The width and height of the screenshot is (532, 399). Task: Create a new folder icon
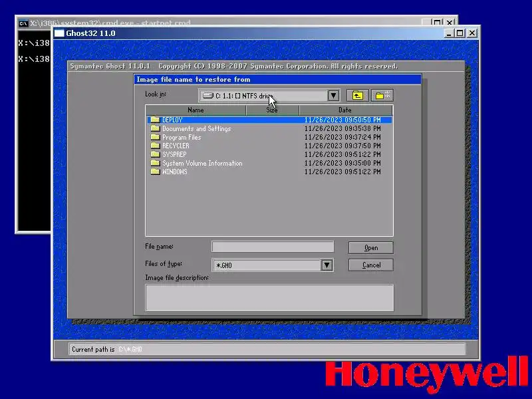[x=382, y=96]
